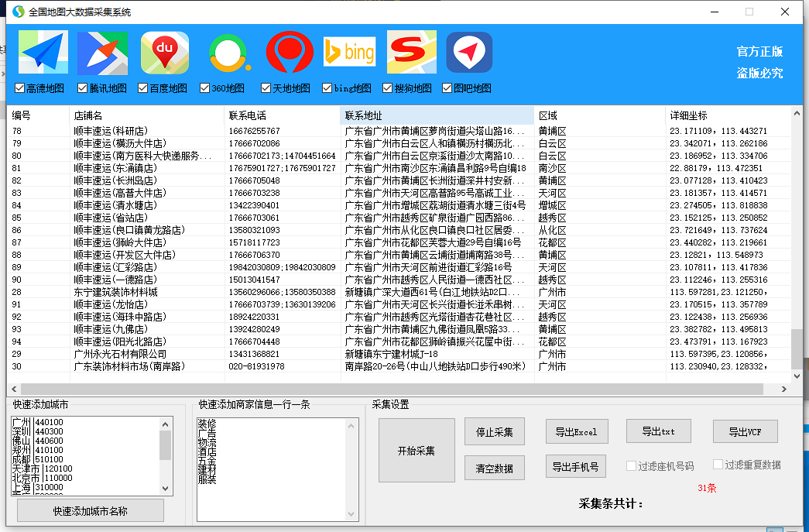
Task: Click the 导出txt button
Action: [658, 431]
